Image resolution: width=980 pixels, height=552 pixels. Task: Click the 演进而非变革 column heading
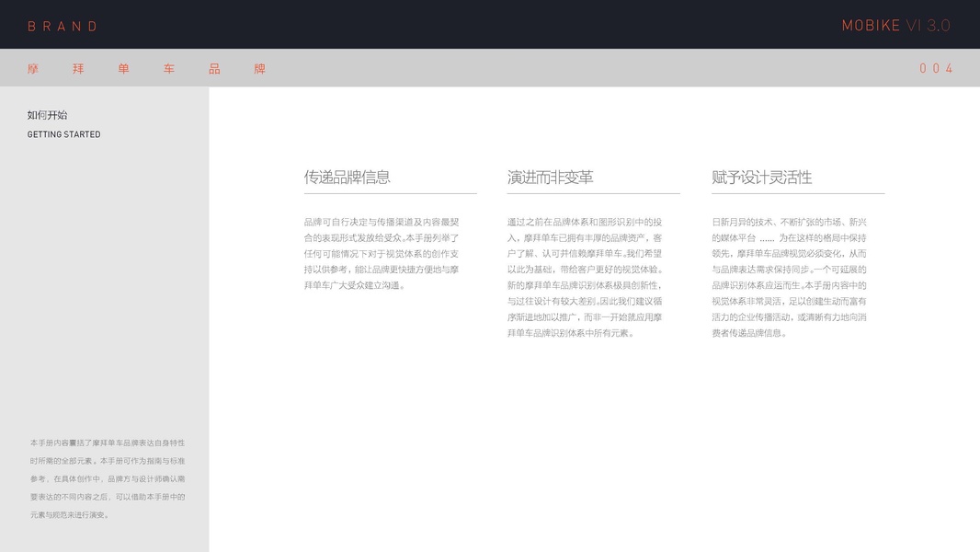tap(550, 177)
